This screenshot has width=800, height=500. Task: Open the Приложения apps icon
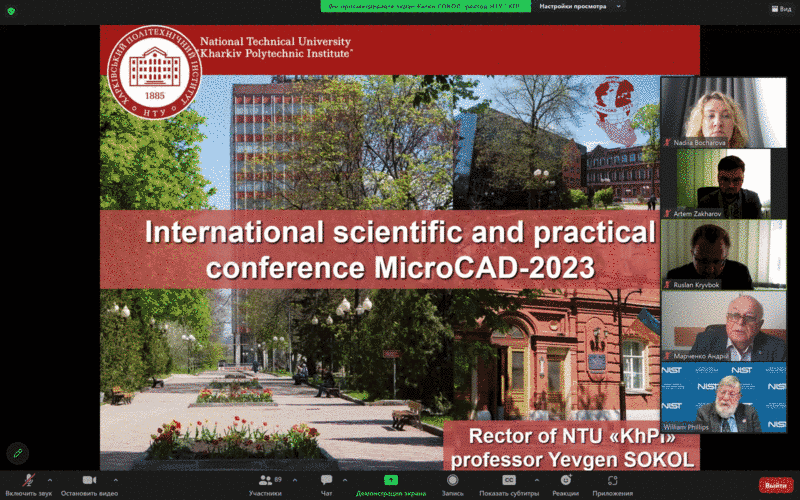click(612, 481)
